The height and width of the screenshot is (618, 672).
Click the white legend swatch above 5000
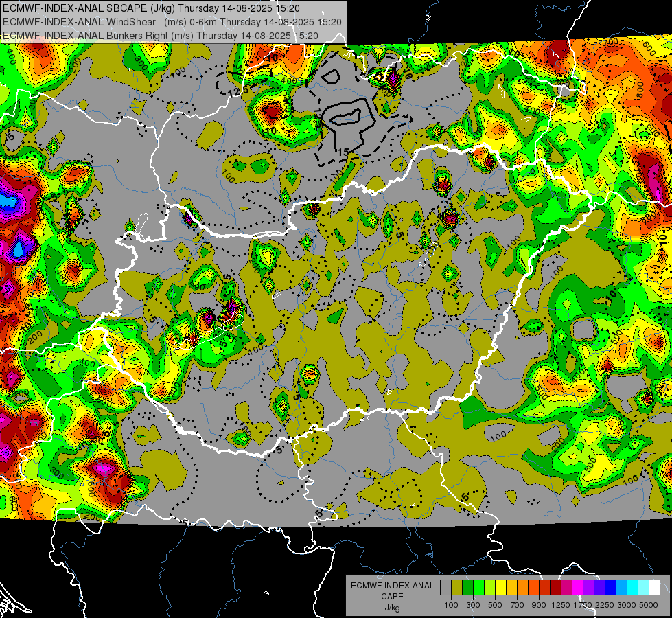654,588
